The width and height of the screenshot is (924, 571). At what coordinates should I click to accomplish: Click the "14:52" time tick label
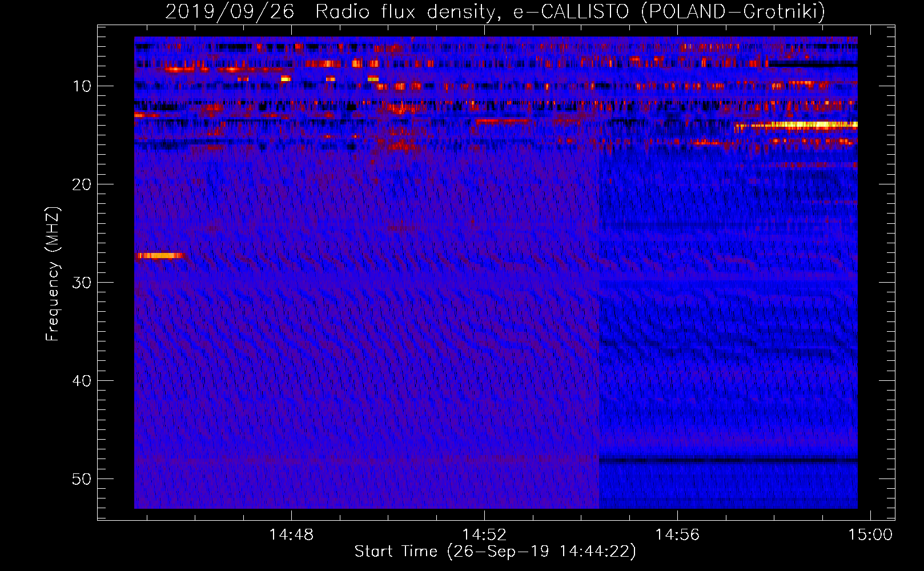(484, 535)
